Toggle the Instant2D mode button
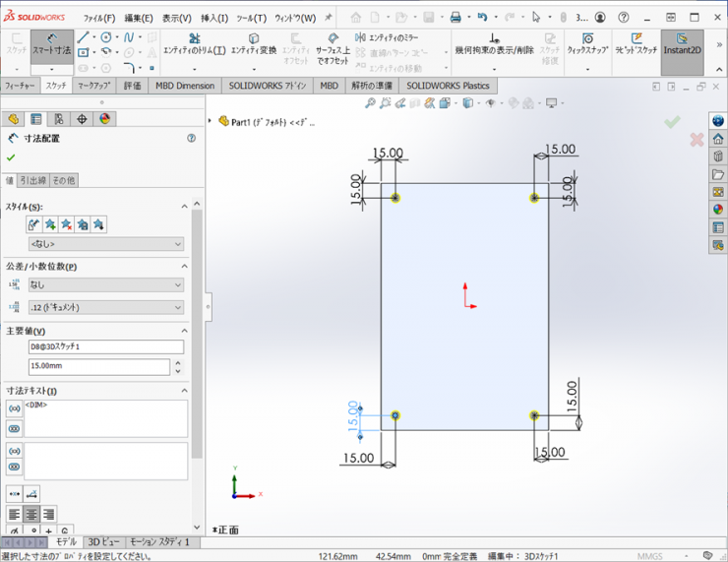The width and height of the screenshot is (728, 562). 682,44
